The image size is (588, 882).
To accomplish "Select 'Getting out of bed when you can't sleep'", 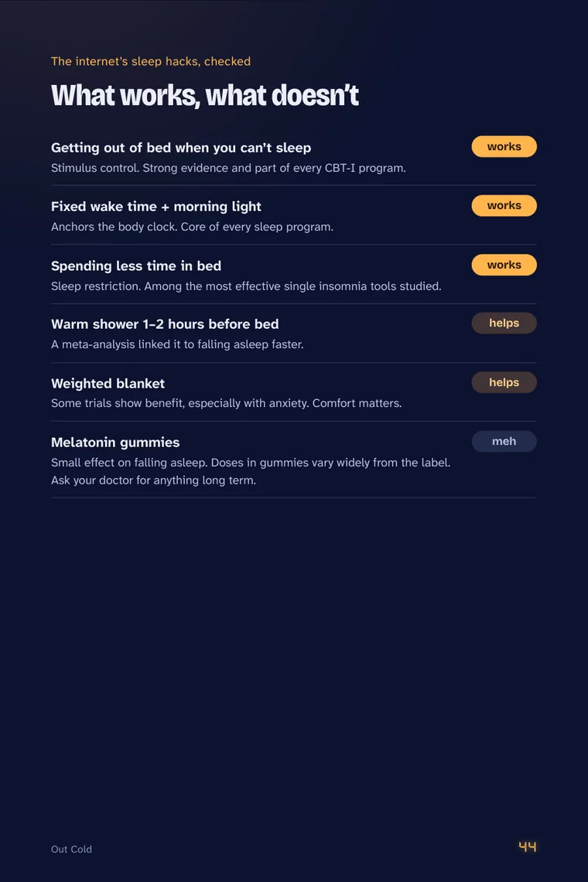I will click(180, 148).
